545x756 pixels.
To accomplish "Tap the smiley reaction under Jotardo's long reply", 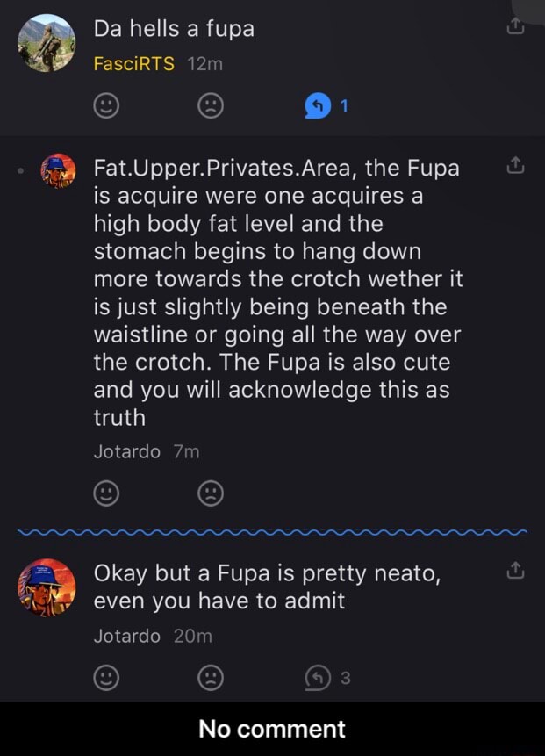I will [106, 493].
